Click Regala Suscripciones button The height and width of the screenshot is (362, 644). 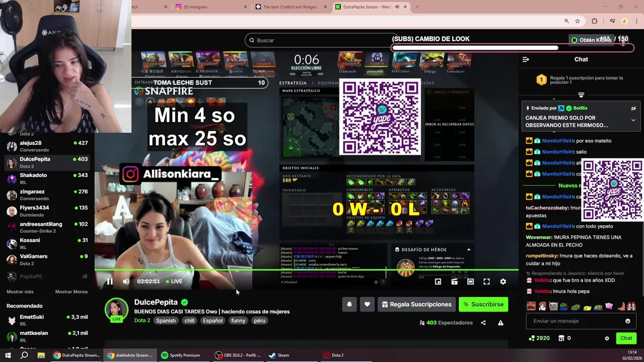click(x=417, y=304)
